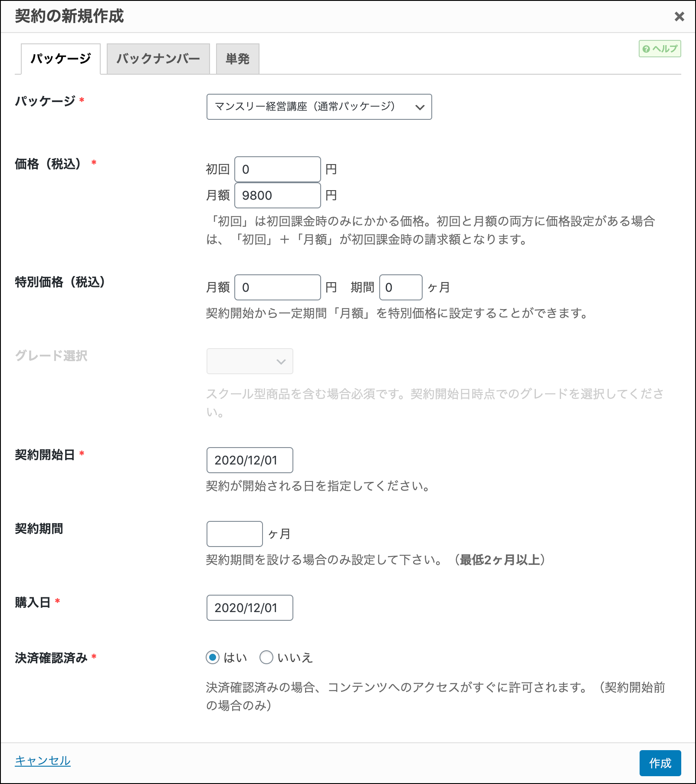Open the ヘルプ help link
Viewport: 696px width, 784px height.
(660, 49)
